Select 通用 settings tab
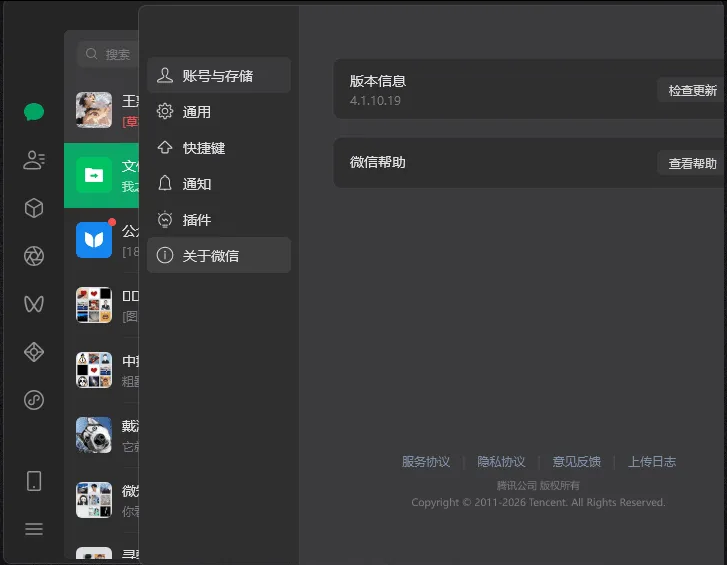Screen dimensions: 727x565 [x=219, y=111]
